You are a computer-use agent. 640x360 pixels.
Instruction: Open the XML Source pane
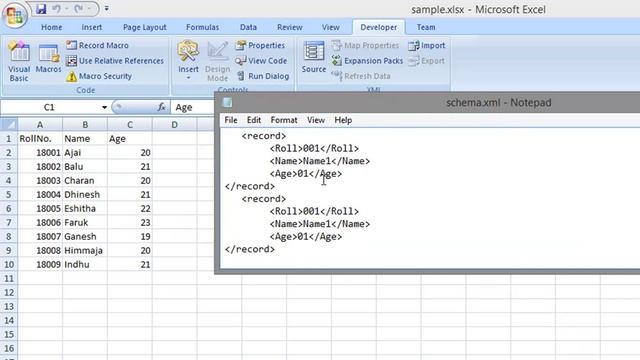click(x=313, y=58)
